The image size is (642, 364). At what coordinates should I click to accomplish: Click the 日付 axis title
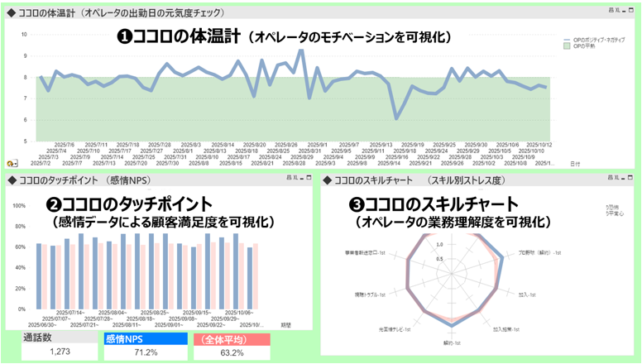[575, 164]
